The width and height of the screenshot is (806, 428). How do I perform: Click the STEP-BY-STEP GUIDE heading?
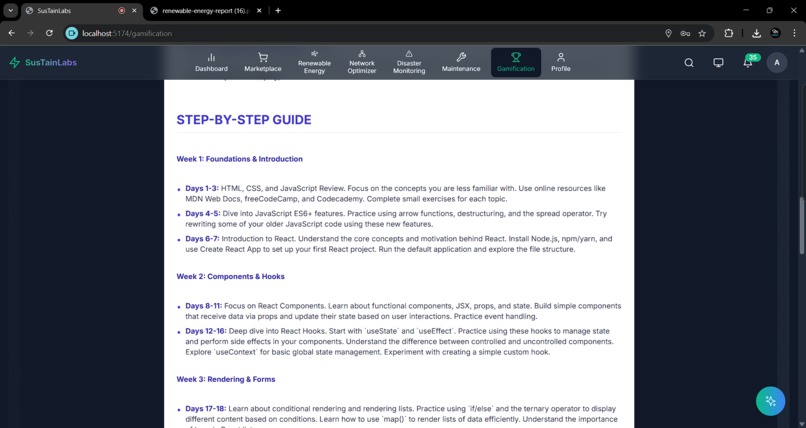[244, 120]
